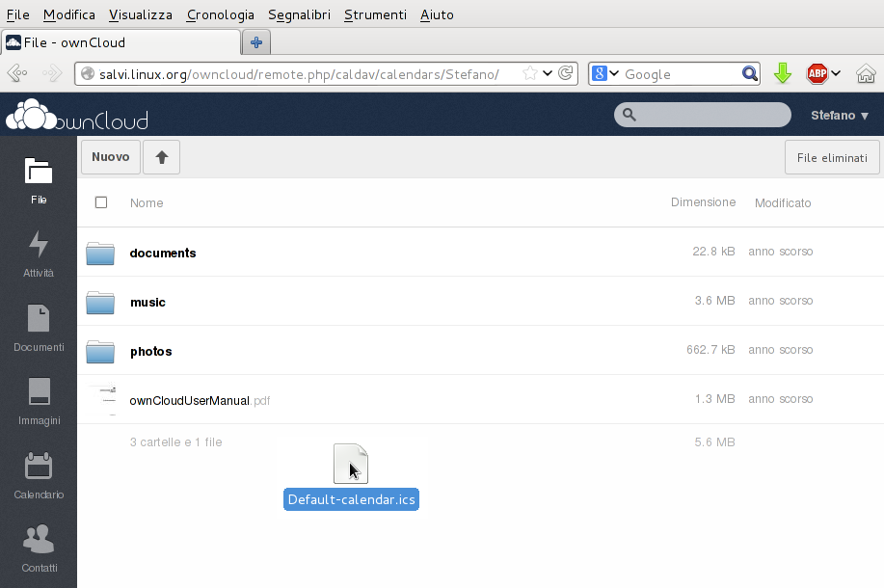The height and width of the screenshot is (588, 884).
Task: Toggle the select-all files checkbox
Action: (x=101, y=202)
